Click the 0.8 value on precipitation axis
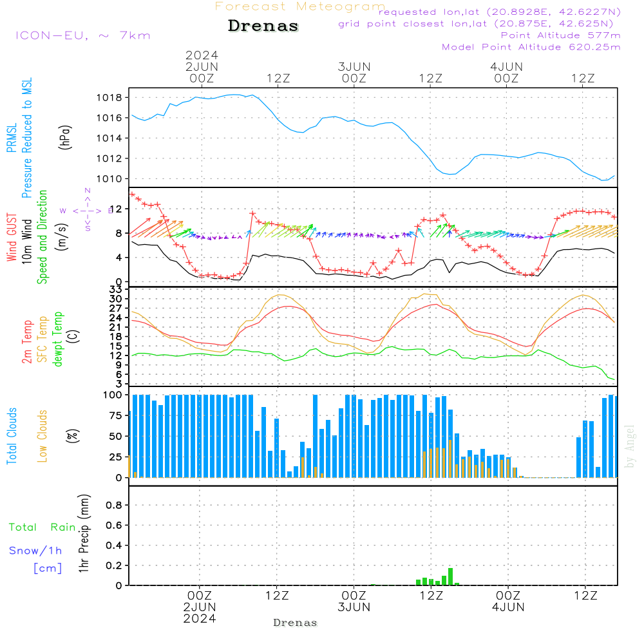The height and width of the screenshot is (644, 644). point(114,505)
